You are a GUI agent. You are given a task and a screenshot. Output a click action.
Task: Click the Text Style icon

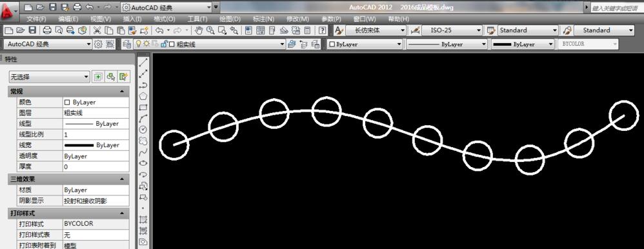click(339, 30)
